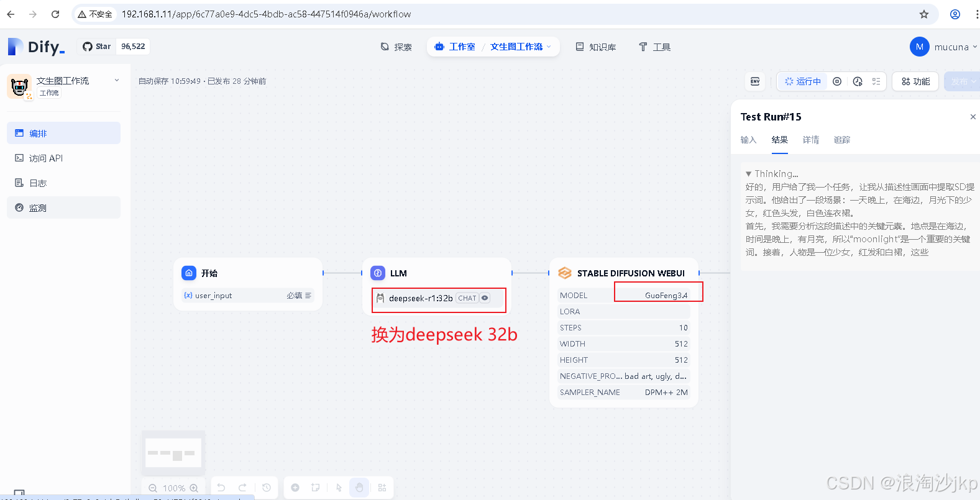Image resolution: width=980 pixels, height=500 pixels.
Task: Undo the last canvas change
Action: tap(221, 488)
